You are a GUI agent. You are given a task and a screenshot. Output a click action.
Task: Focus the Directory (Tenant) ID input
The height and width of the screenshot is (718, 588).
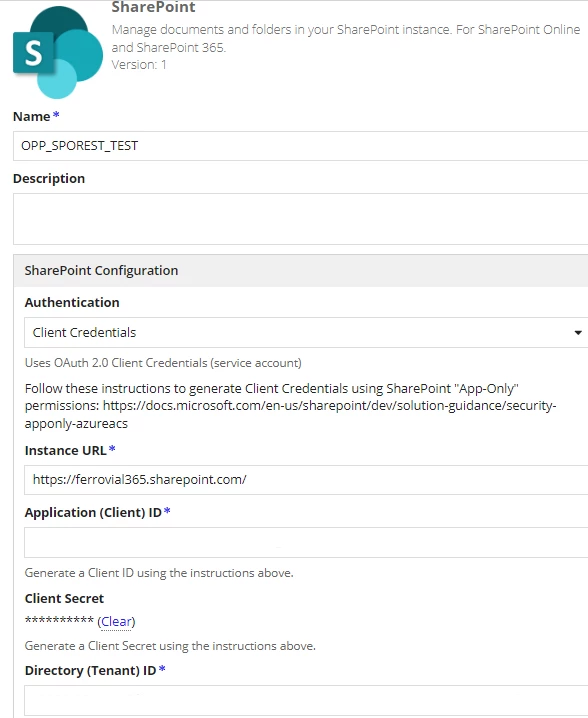[306, 700]
